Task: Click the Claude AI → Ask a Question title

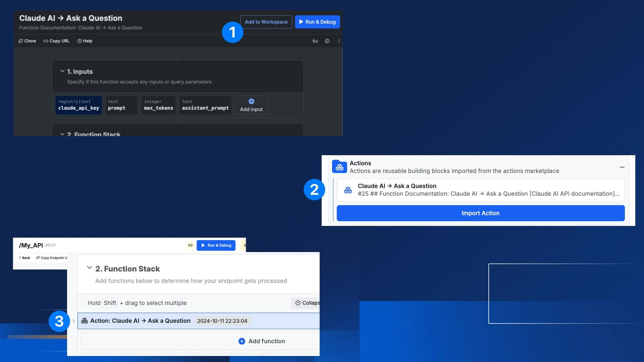Action: point(71,18)
